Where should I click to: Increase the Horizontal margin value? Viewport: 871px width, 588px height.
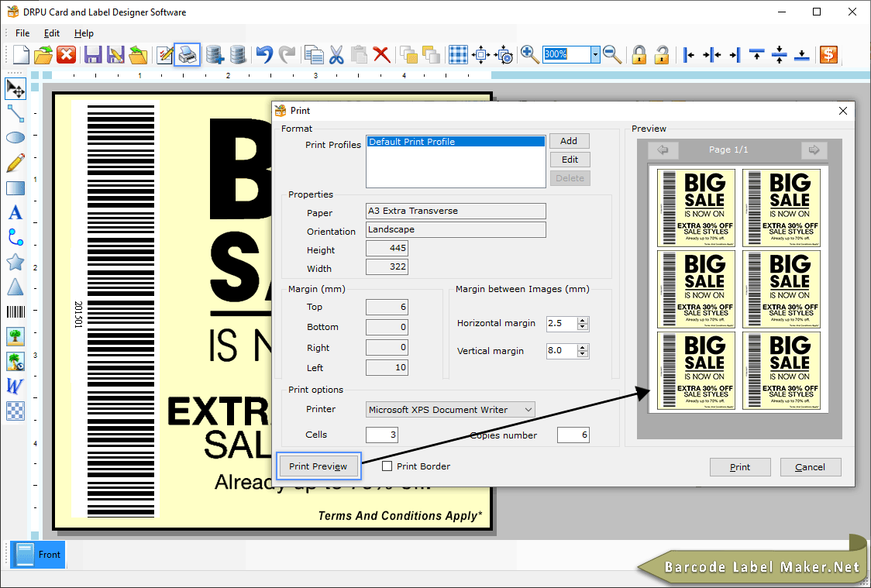click(582, 321)
